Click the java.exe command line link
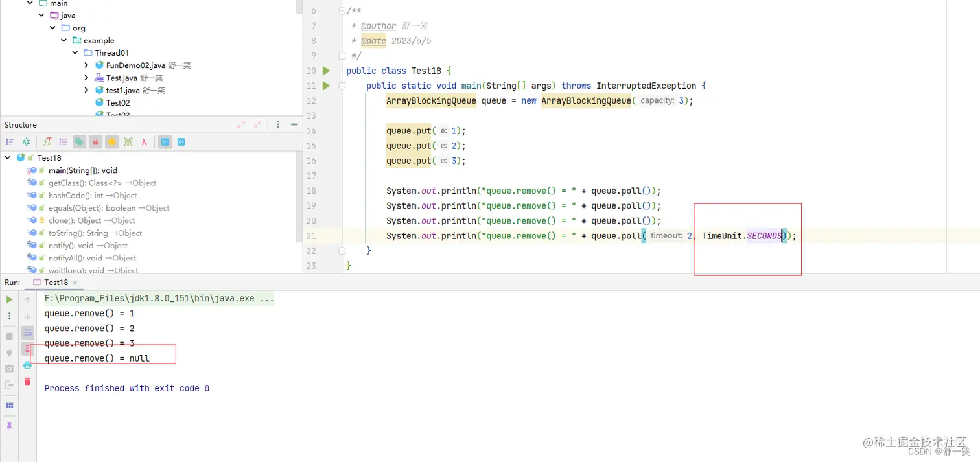This screenshot has height=462, width=980. click(159, 299)
